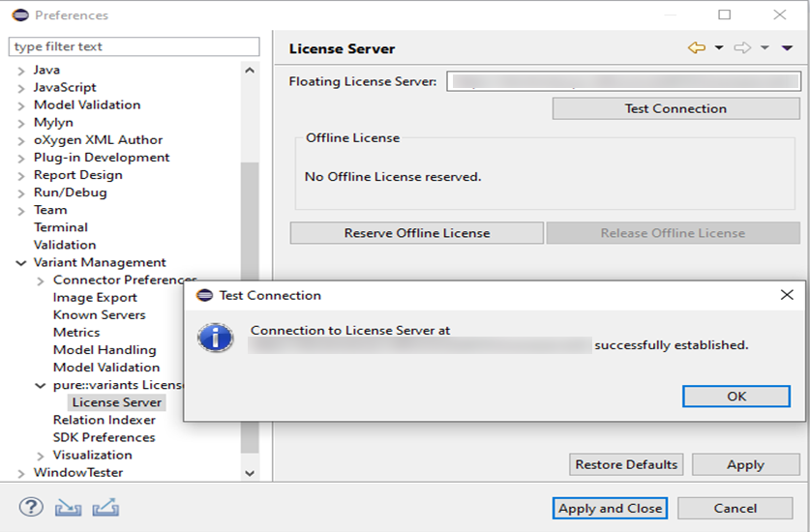This screenshot has width=810, height=532.
Task: Expand the Visualization node
Action: pos(41,456)
